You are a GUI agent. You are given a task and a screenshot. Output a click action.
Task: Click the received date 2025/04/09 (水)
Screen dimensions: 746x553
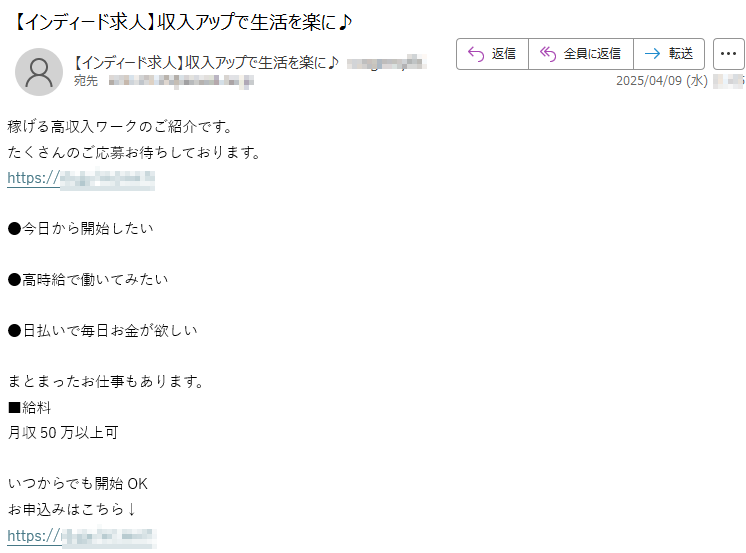[x=662, y=80]
